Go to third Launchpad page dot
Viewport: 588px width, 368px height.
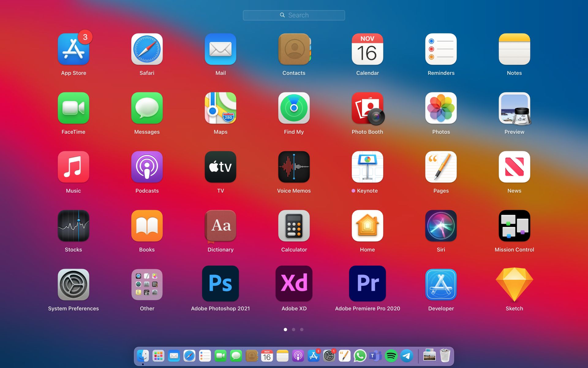tap(302, 330)
